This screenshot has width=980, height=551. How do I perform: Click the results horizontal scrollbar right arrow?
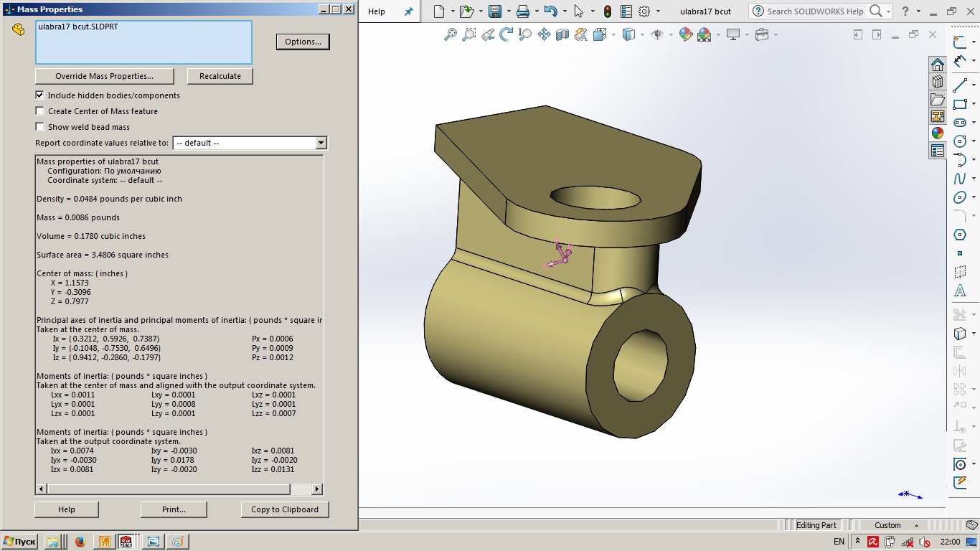click(x=318, y=489)
